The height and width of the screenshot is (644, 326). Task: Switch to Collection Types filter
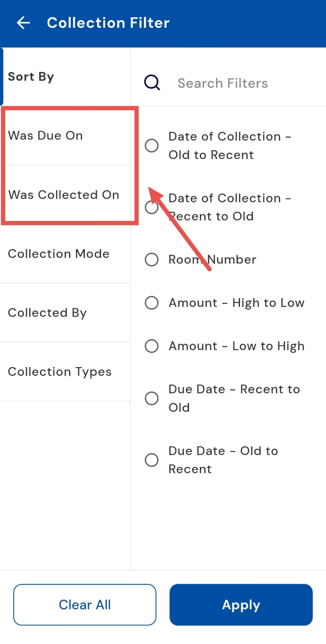click(x=59, y=372)
